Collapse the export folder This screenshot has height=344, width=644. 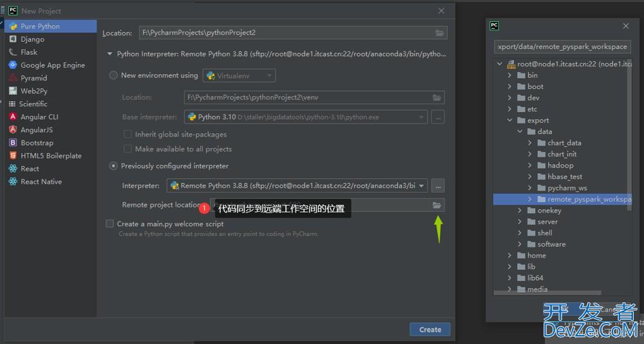[509, 120]
